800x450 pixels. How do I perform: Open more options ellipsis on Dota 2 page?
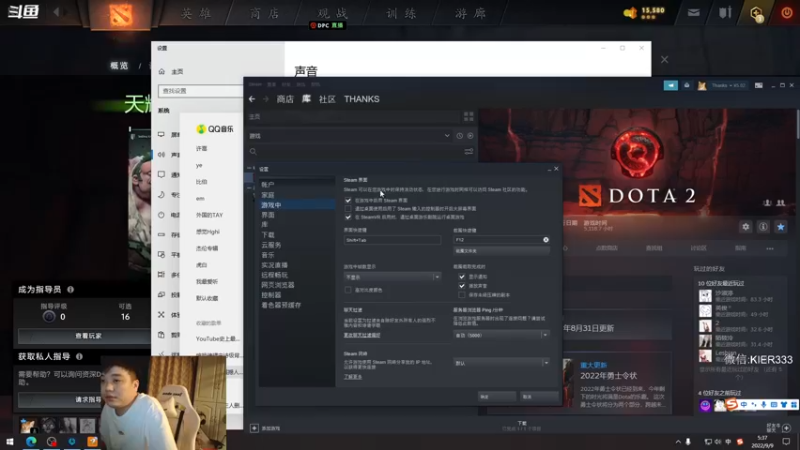[770, 248]
